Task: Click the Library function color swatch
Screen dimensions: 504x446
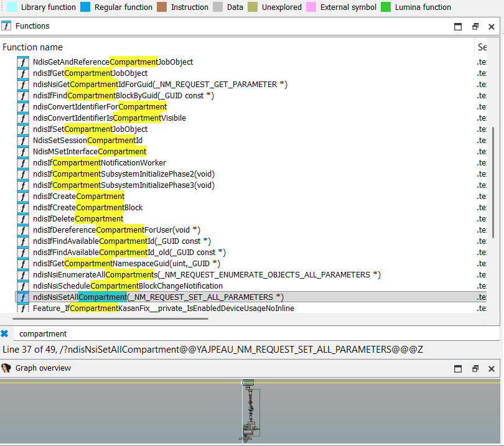Action: 12,7
